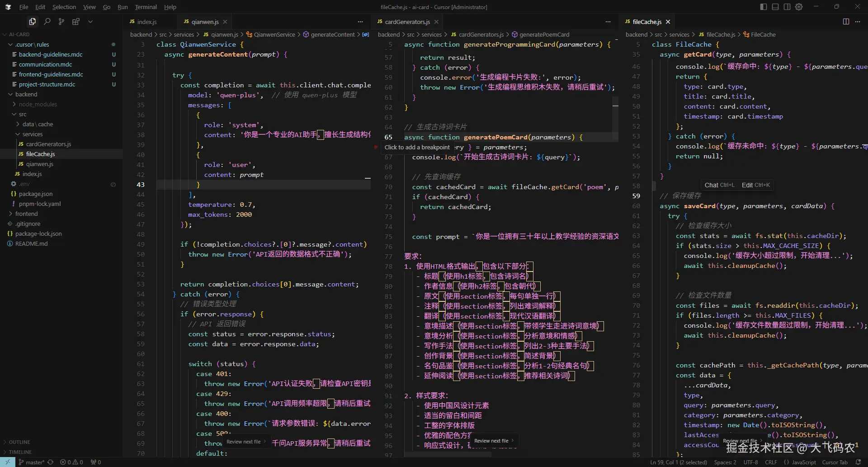Screen dimensions: 868x467
Task: Open more actions for cardGenerators.js editor group
Action: 608,22
